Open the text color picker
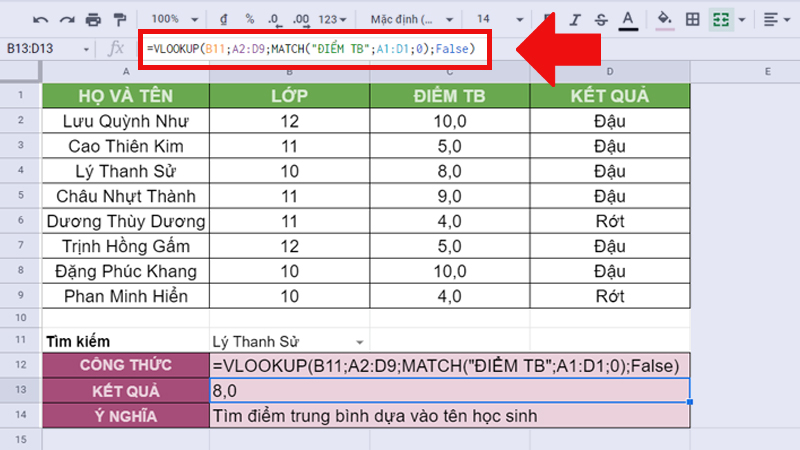 [628, 20]
